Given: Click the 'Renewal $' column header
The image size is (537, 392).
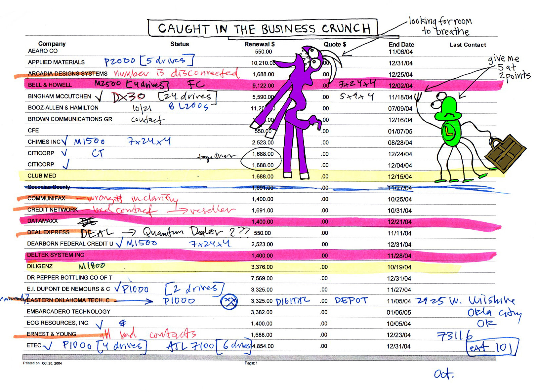Looking at the screenshot, I should (259, 44).
